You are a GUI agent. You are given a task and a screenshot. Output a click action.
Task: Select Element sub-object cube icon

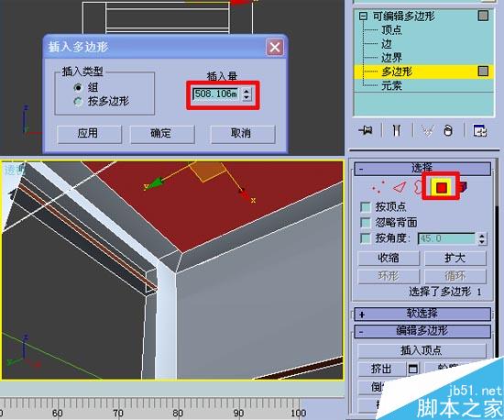pos(462,187)
